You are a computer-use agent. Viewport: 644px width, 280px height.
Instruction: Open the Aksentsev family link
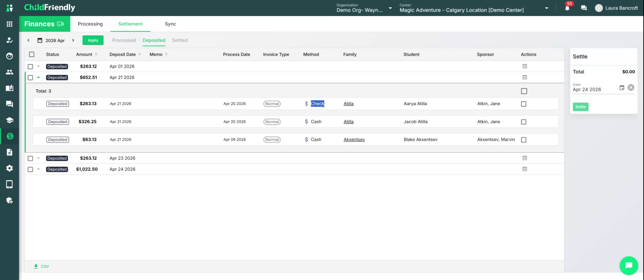pyautogui.click(x=354, y=140)
